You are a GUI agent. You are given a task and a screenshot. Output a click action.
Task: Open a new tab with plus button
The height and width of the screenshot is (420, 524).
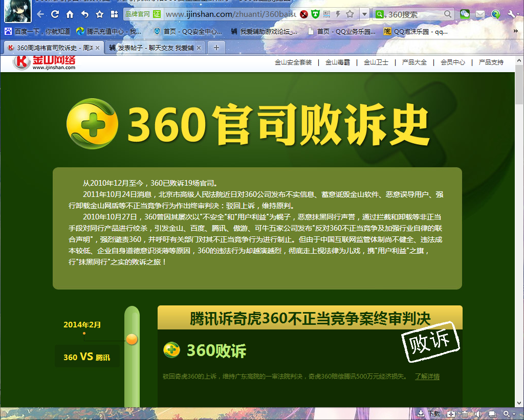point(216,48)
